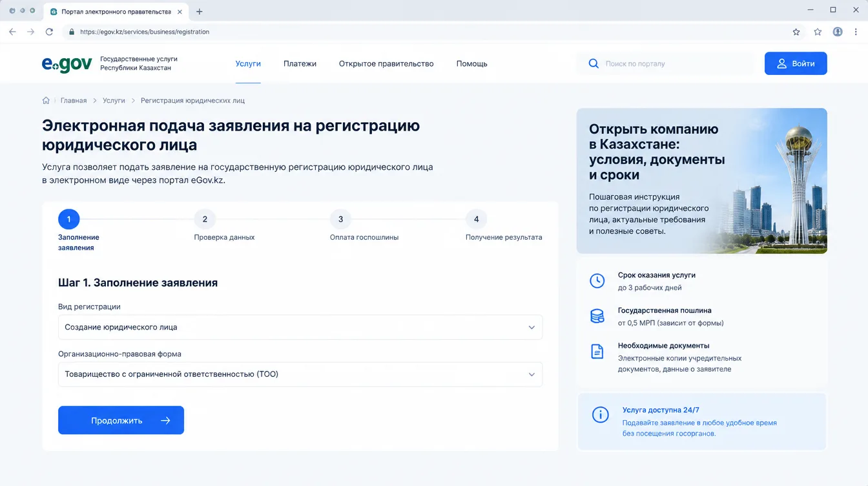Screen dimensions: 868x486
Task: Click the clock icon next to Срок оказания услуги
Action: (597, 280)
